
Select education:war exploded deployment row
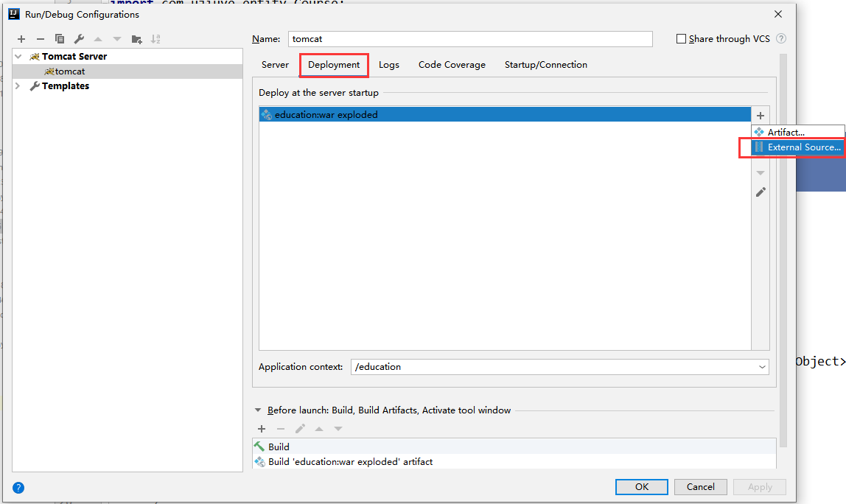point(505,114)
